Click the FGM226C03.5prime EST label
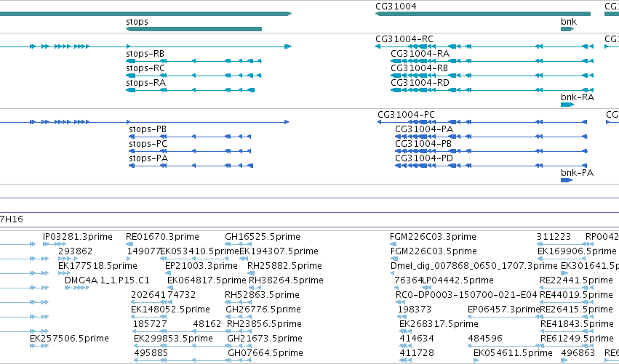The image size is (619, 364). [434, 251]
